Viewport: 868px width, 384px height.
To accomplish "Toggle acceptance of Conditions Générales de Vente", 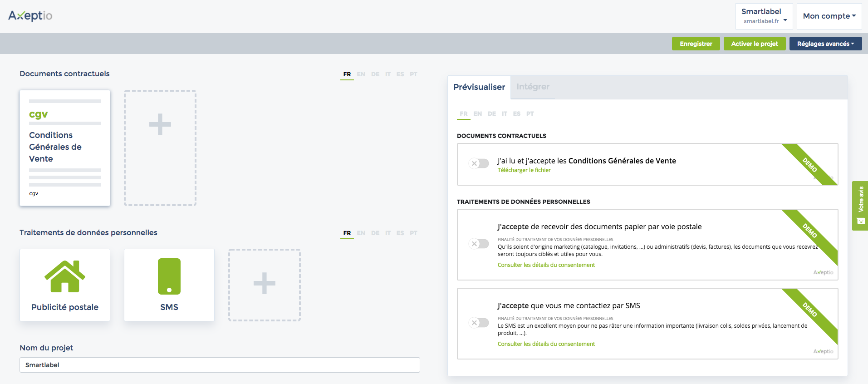I will [x=479, y=163].
